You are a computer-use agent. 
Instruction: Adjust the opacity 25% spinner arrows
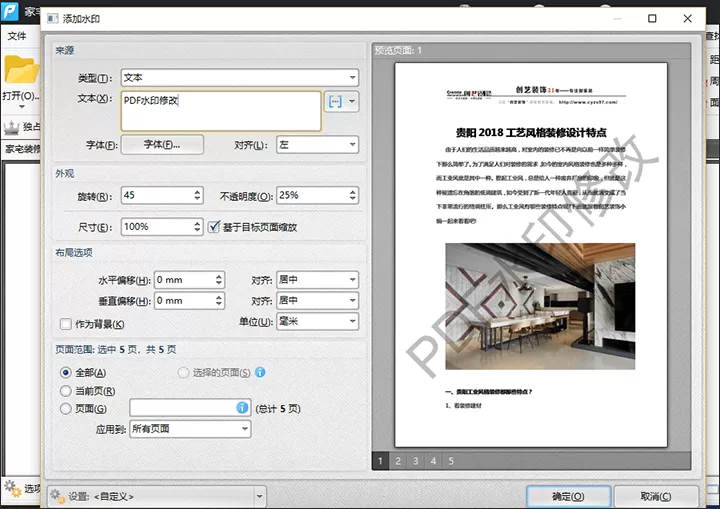[353, 195]
